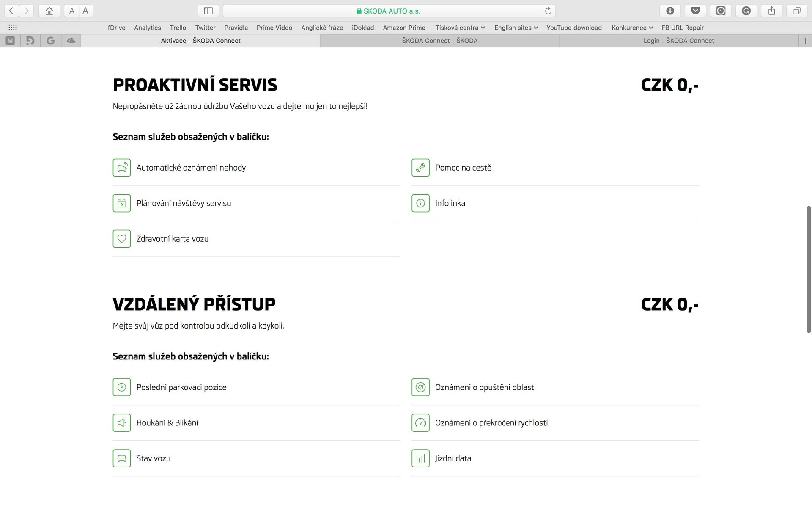The width and height of the screenshot is (812, 508).
Task: Click the Automatické oznámení nehody car icon
Action: click(122, 168)
